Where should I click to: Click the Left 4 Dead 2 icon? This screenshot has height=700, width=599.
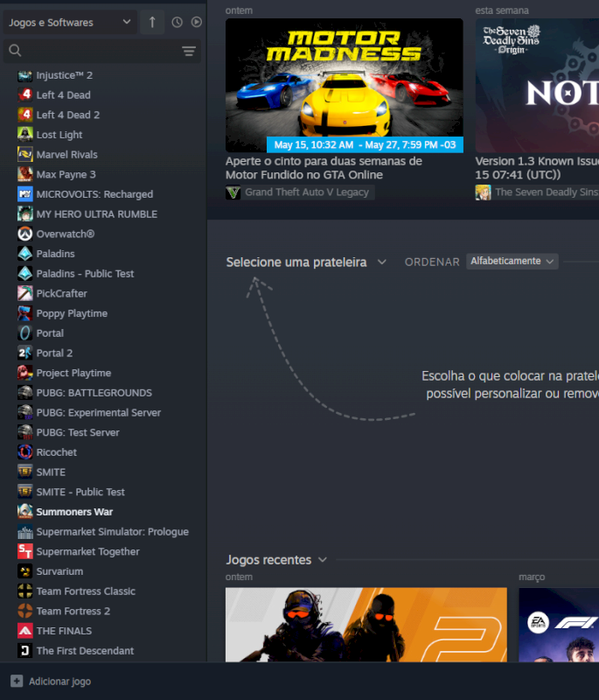25,115
